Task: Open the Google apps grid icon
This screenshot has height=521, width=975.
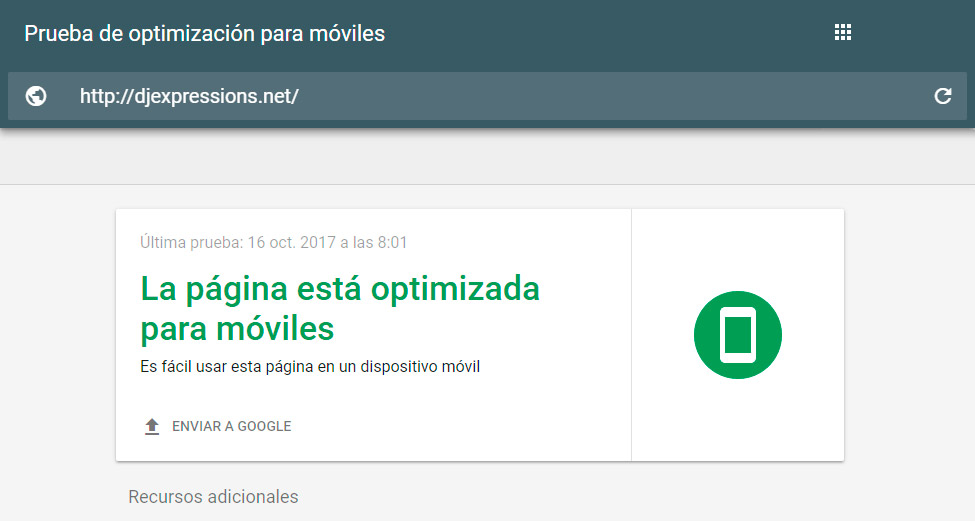Action: (x=843, y=32)
